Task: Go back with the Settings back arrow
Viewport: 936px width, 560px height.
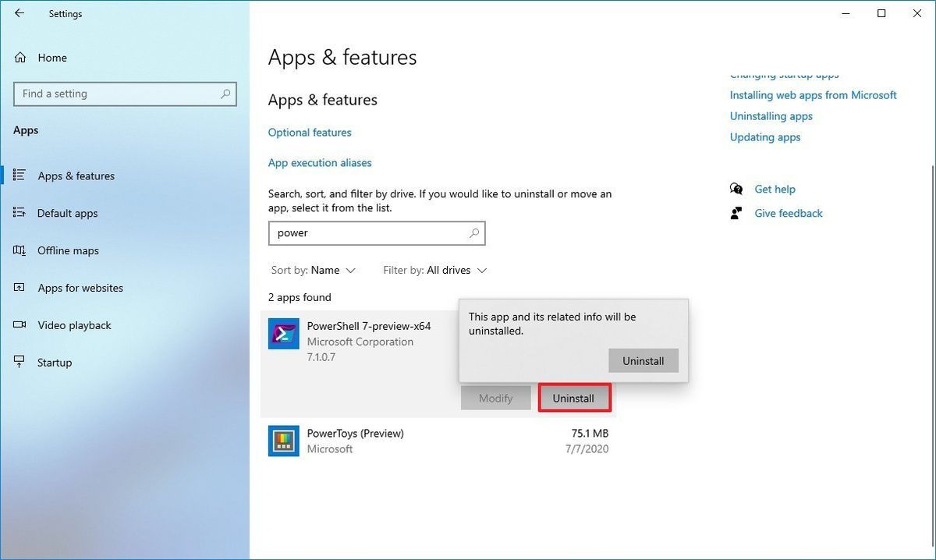Action: pyautogui.click(x=19, y=13)
